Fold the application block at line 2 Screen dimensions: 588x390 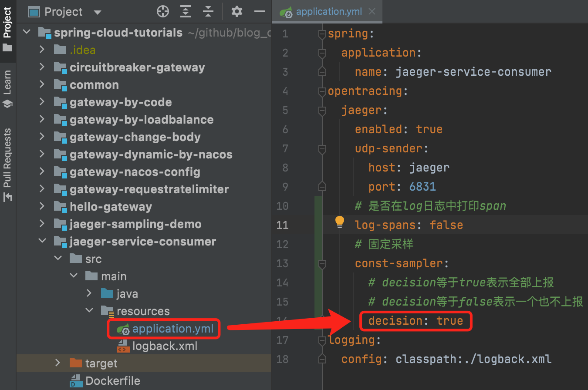coord(322,53)
